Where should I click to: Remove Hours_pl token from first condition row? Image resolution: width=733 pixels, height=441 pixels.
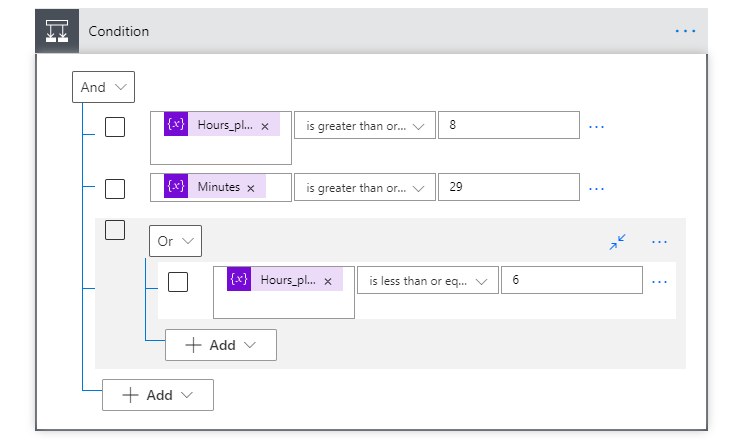265,126
